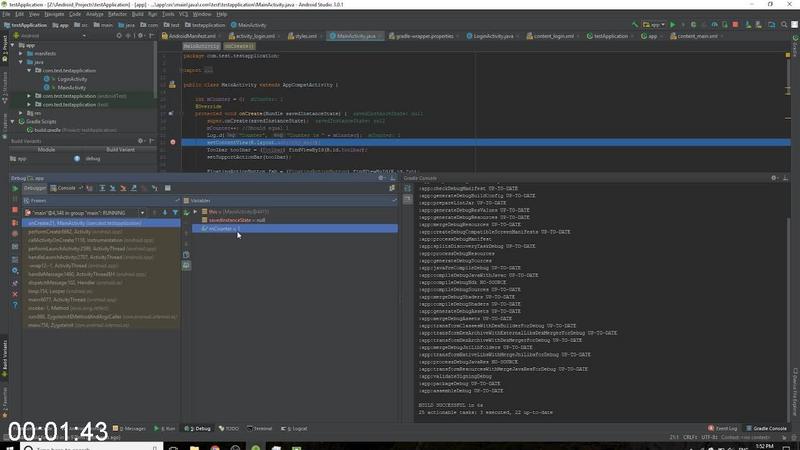
Task: Open Search Everywhere magnifier icon
Action: [x=784, y=24]
